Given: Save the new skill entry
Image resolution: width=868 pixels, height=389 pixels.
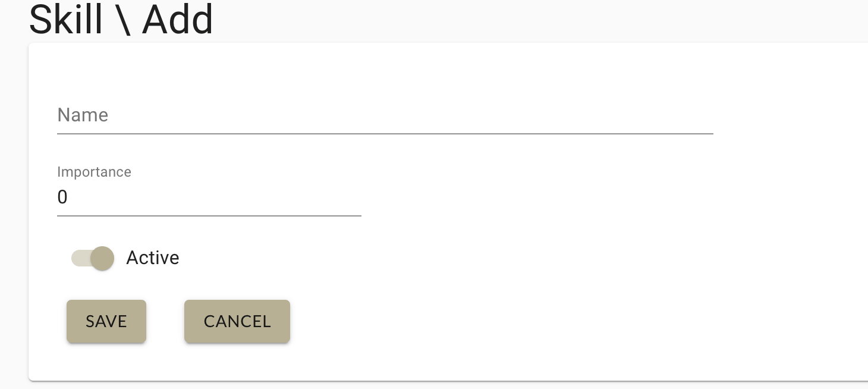Looking at the screenshot, I should [106, 321].
